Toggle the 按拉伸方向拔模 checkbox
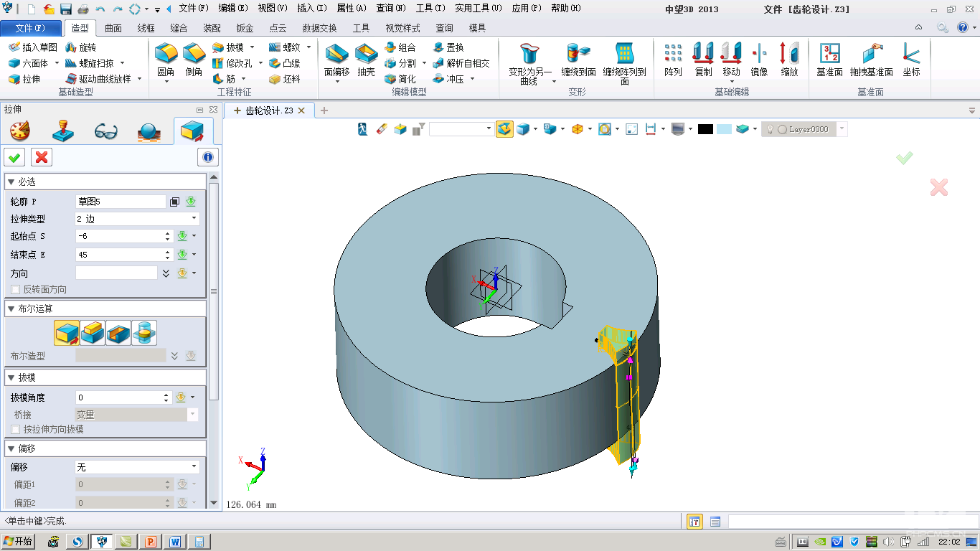Viewport: 980px width, 551px height. pyautogui.click(x=16, y=430)
